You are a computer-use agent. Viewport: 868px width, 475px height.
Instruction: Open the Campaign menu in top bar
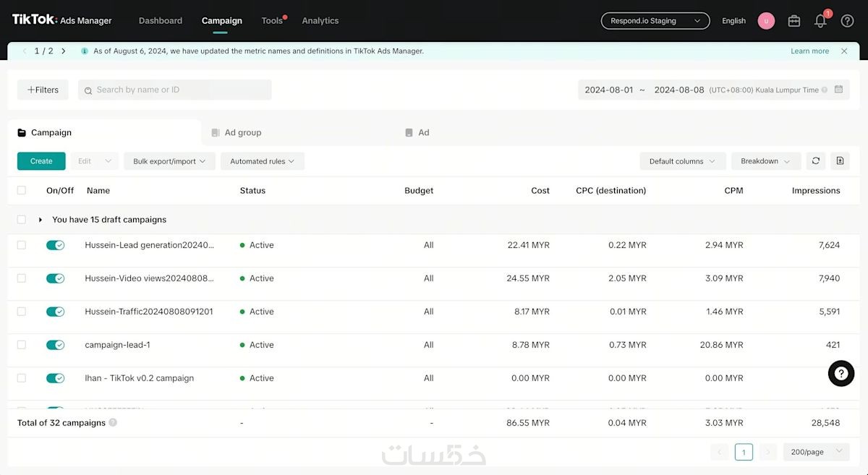coord(222,21)
